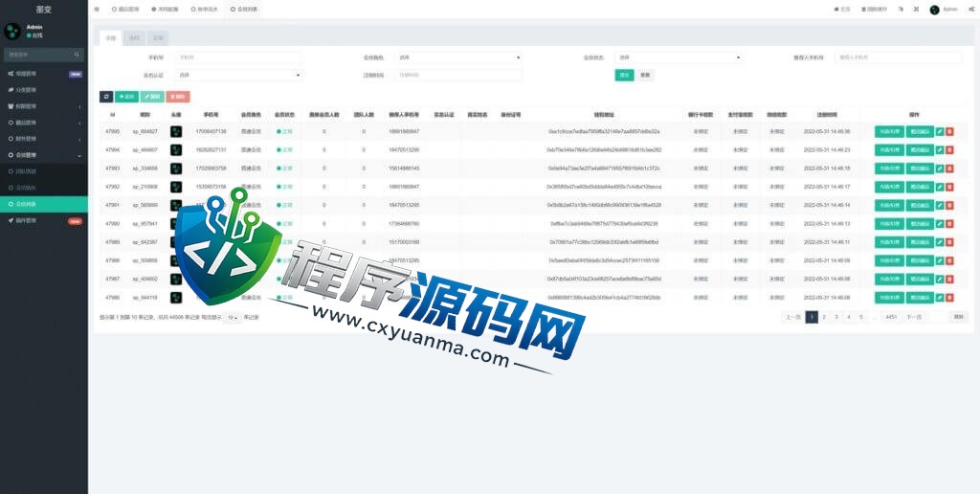980x494 pixels.
Task: Click the green submit button in filter form
Action: tap(624, 75)
